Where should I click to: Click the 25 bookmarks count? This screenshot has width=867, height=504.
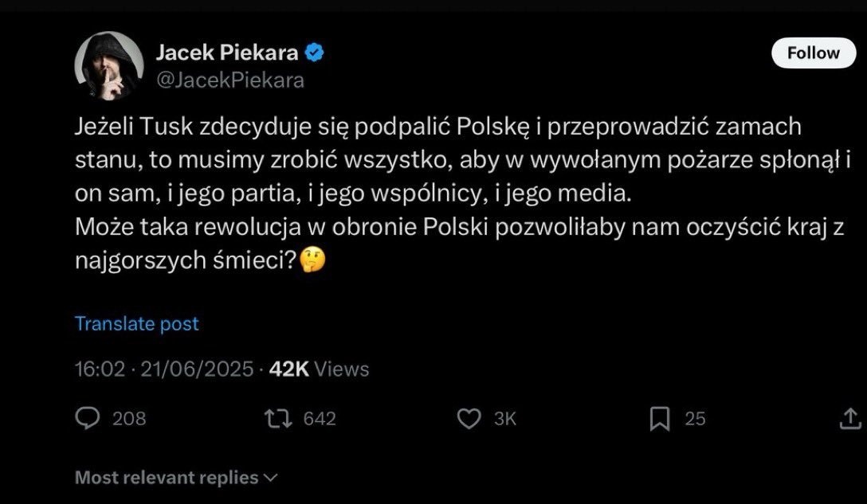[696, 419]
